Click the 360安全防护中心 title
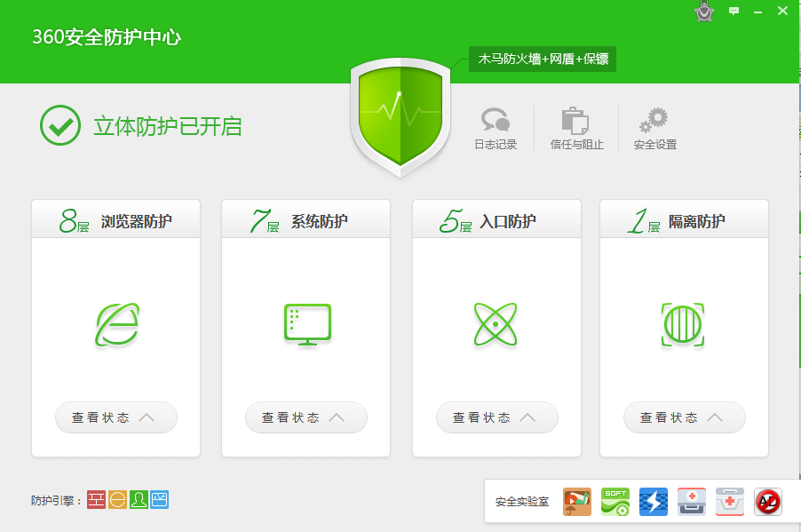Image resolution: width=801 pixels, height=532 pixels. point(107,36)
